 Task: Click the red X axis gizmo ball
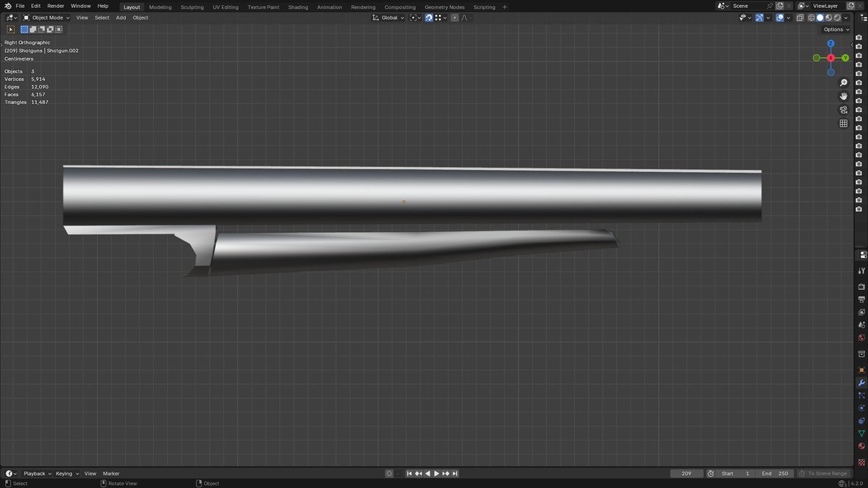830,58
